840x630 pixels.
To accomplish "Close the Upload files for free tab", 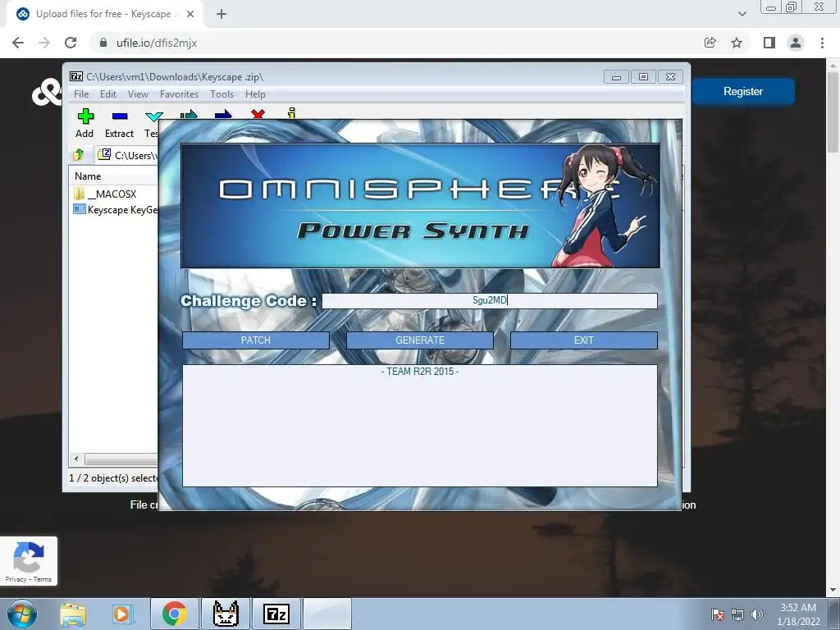I will (x=190, y=14).
